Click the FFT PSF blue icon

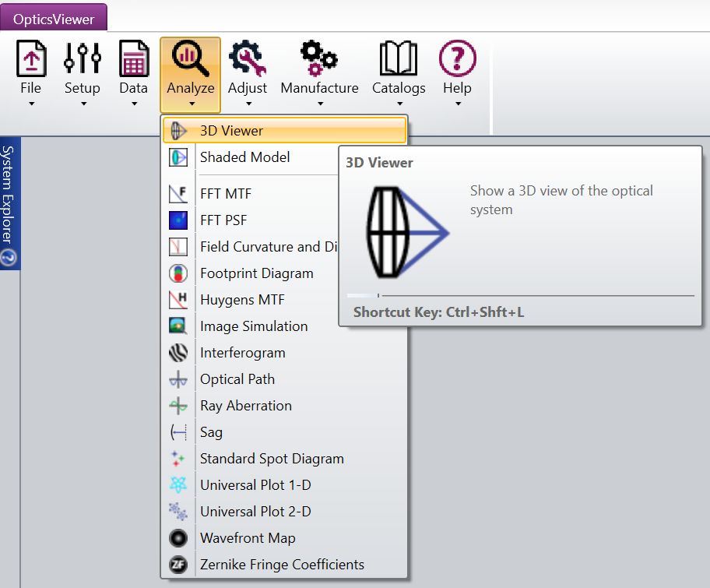178,220
